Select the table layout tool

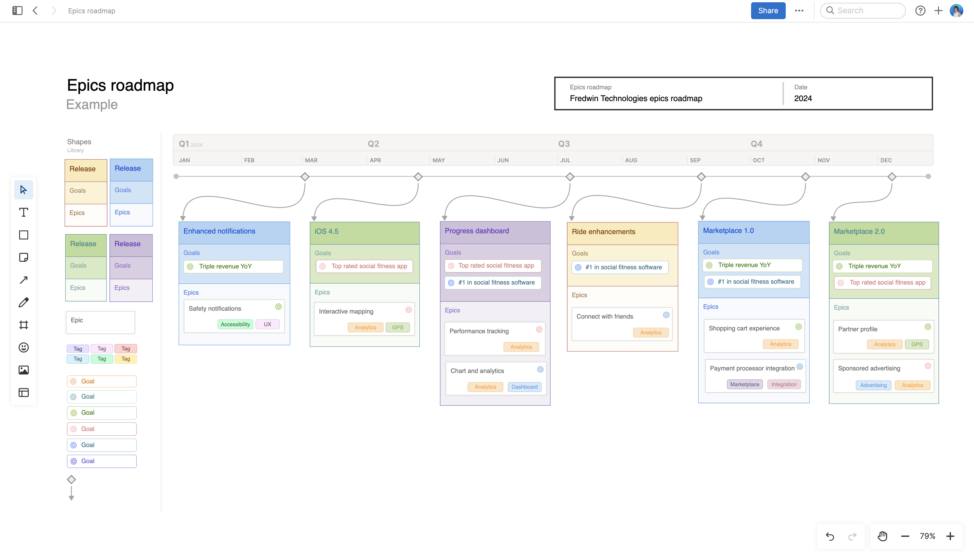pyautogui.click(x=23, y=392)
